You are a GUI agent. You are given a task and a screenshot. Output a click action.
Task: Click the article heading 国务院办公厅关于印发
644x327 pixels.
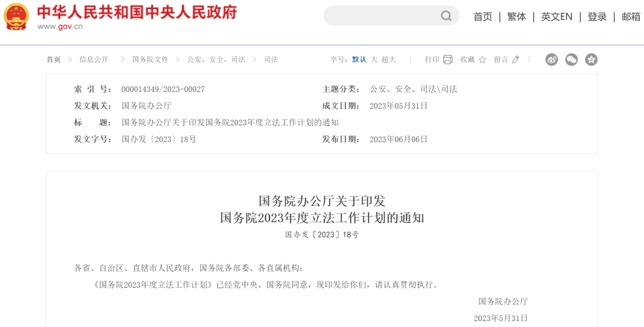pyautogui.click(x=322, y=201)
